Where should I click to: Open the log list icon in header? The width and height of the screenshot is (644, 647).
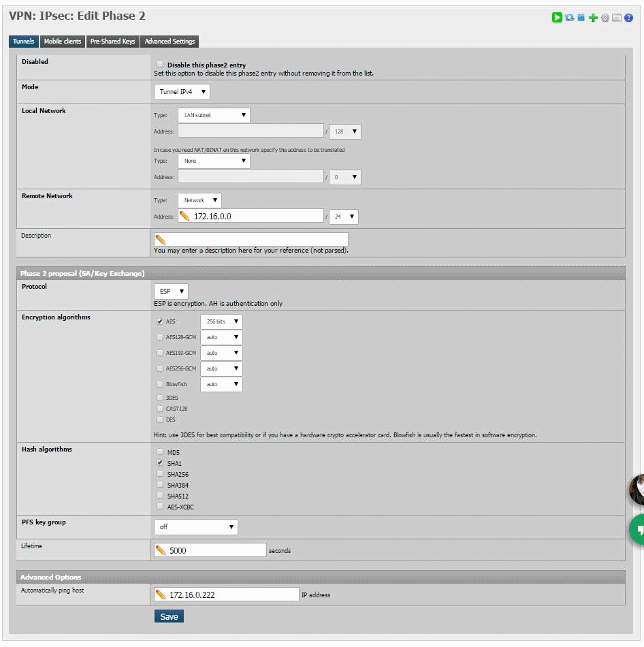tap(617, 18)
